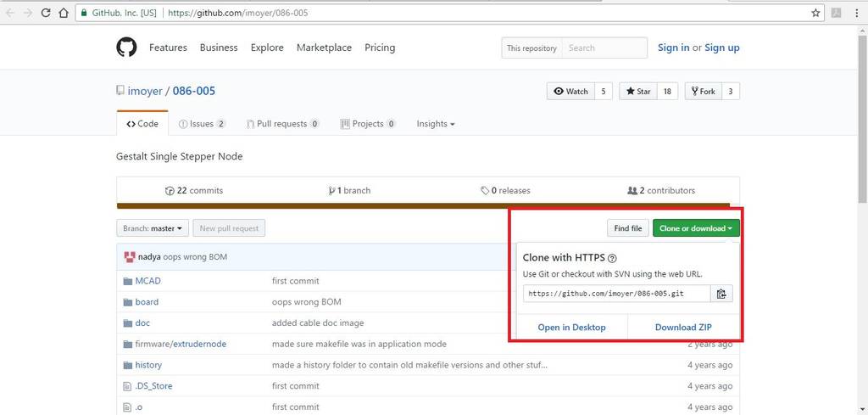Image resolution: width=868 pixels, height=415 pixels.
Task: Open the Projects tab
Action: [x=368, y=124]
